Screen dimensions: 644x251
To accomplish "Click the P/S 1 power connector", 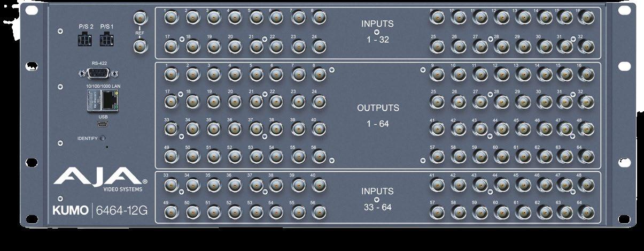I will tap(107, 40).
